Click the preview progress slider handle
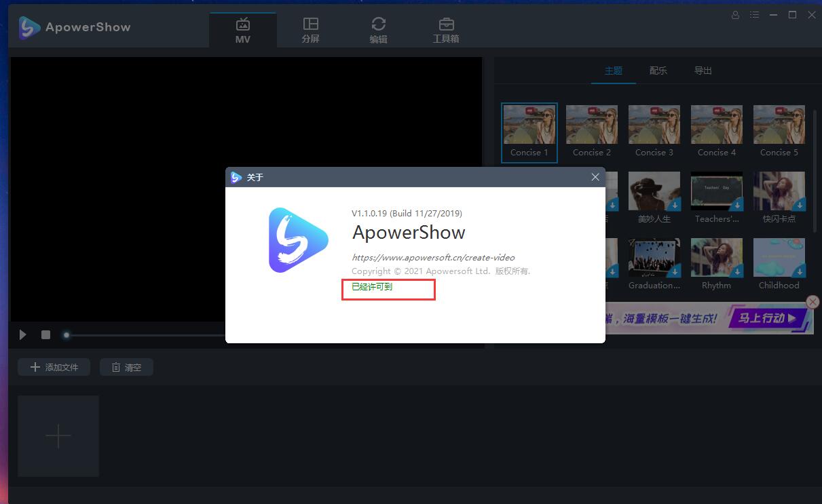This screenshot has width=822, height=504. (x=66, y=334)
